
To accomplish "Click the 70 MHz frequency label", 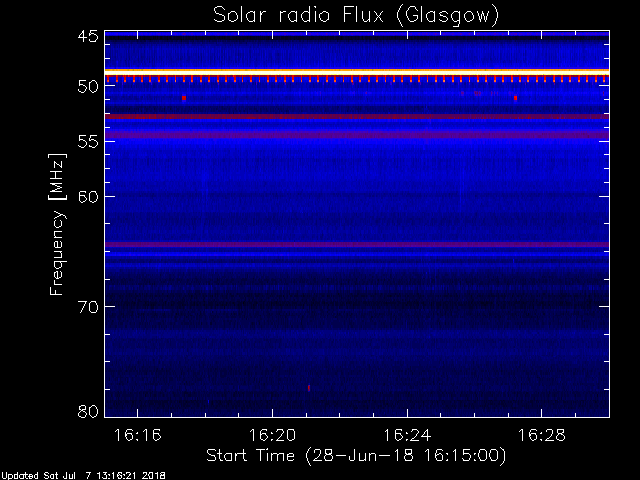I will pyautogui.click(x=88, y=307).
